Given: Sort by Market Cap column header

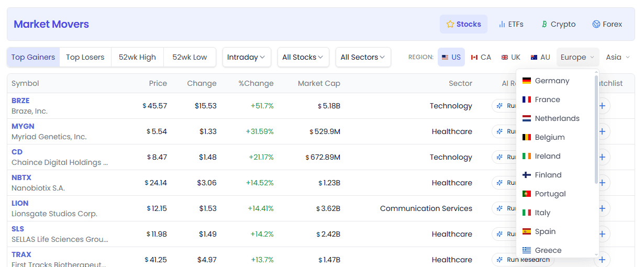Looking at the screenshot, I should [x=319, y=83].
